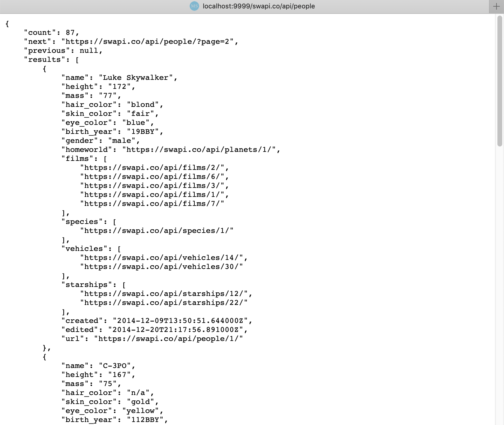The image size is (504, 425).
Task: Click the films/1/ URL
Action: click(x=152, y=194)
